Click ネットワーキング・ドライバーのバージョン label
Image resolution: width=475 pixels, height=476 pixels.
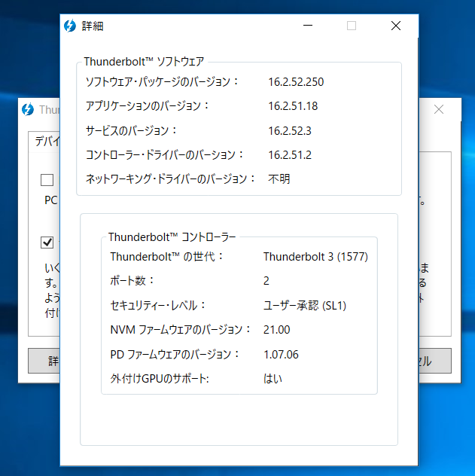pyautogui.click(x=170, y=178)
